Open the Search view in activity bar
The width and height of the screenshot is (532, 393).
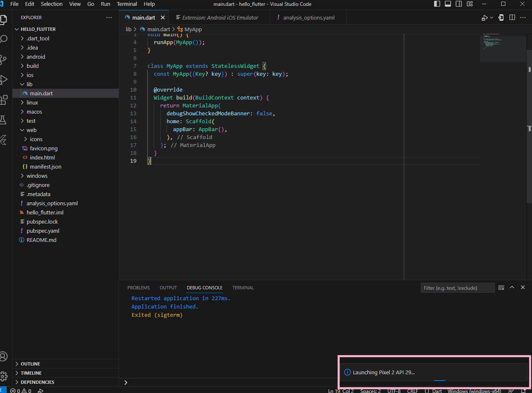tap(3, 39)
